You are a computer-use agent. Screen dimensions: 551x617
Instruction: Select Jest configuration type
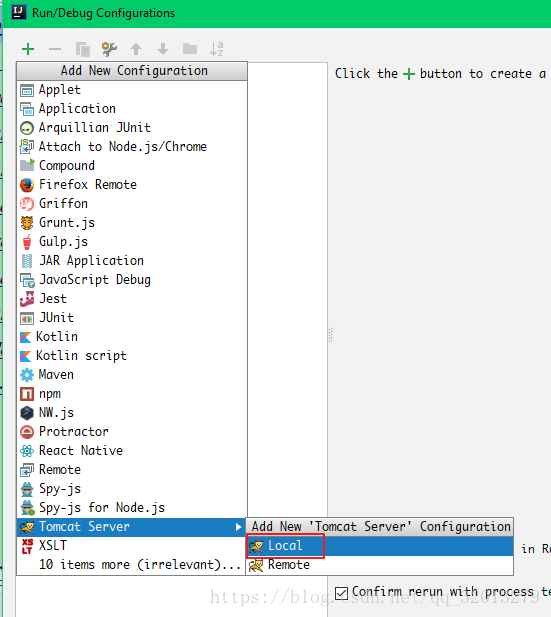pyautogui.click(x=132, y=299)
